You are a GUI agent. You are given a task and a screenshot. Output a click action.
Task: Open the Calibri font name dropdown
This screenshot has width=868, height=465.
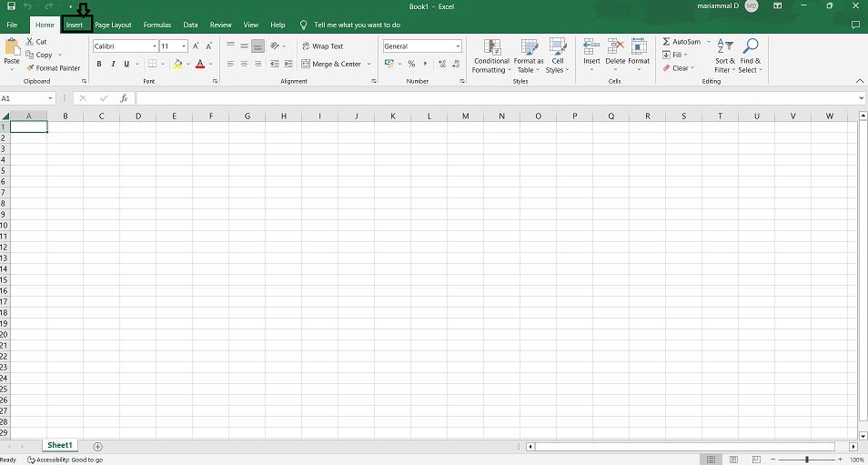(x=155, y=46)
